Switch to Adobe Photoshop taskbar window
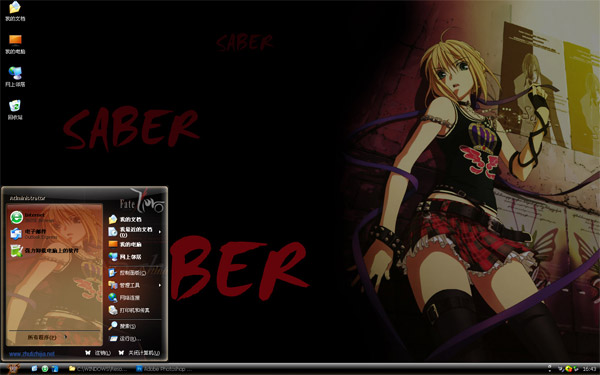600x375 pixels. coord(165,369)
